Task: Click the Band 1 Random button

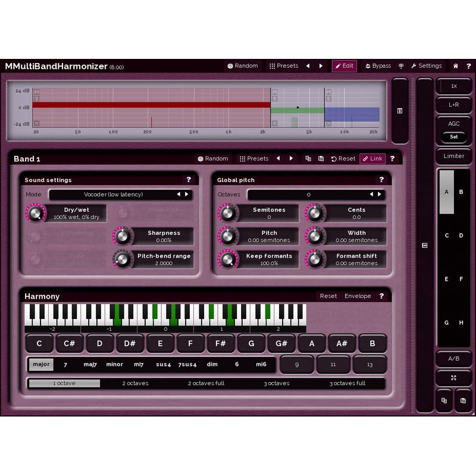Action: click(213, 158)
